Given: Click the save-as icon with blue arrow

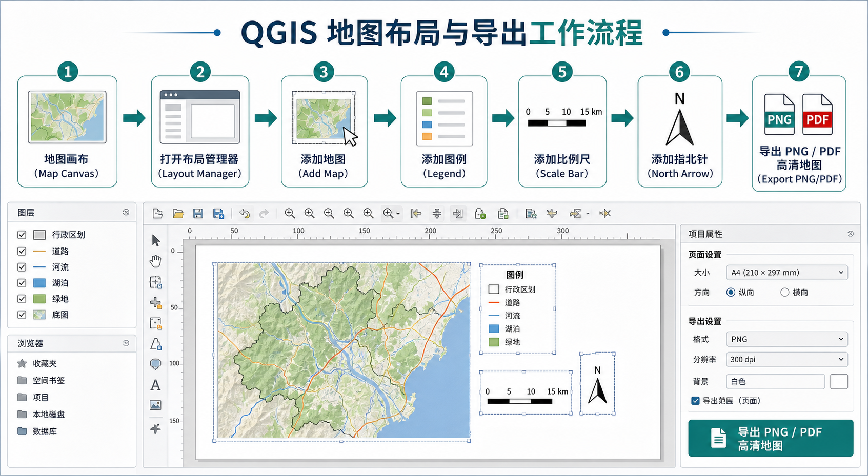Looking at the screenshot, I should tap(218, 214).
